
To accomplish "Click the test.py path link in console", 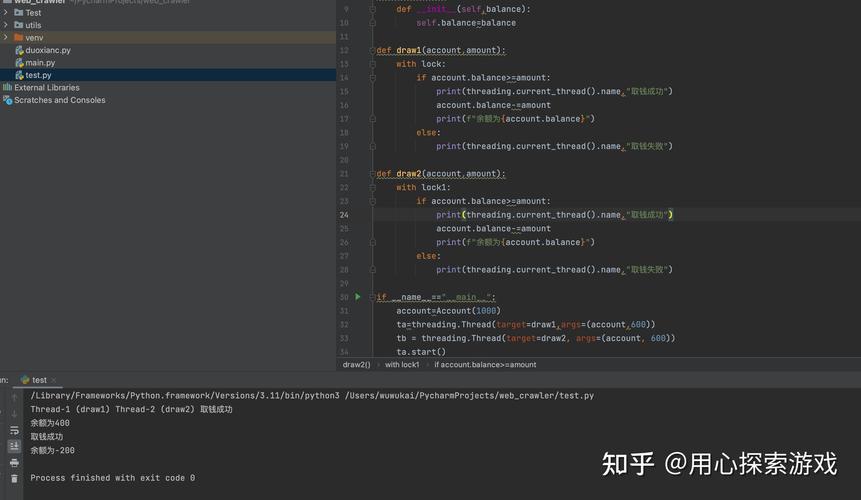I will point(469,395).
